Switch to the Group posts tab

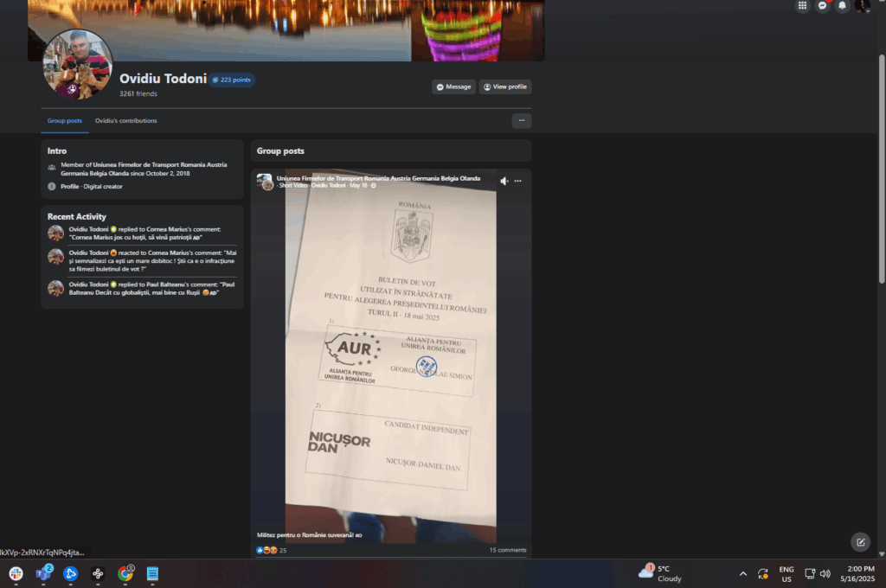[x=64, y=121]
